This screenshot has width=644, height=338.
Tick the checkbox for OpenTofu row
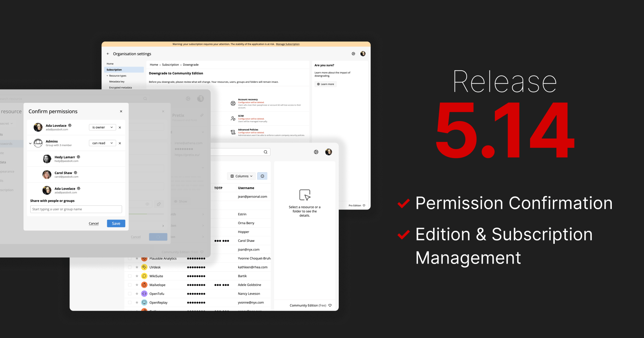[x=130, y=294]
